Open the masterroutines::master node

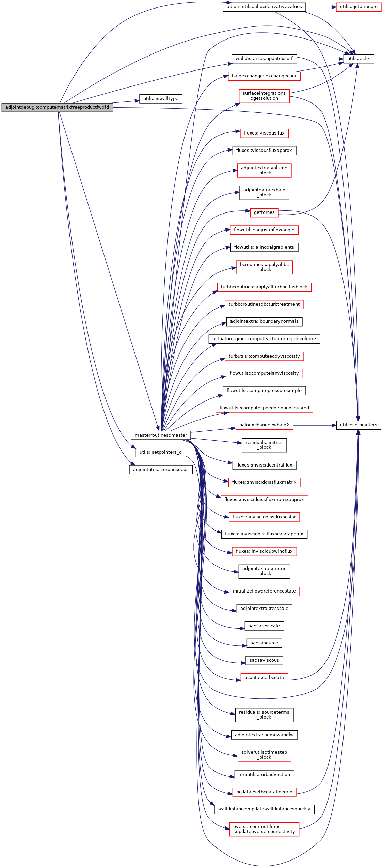[x=161, y=435]
